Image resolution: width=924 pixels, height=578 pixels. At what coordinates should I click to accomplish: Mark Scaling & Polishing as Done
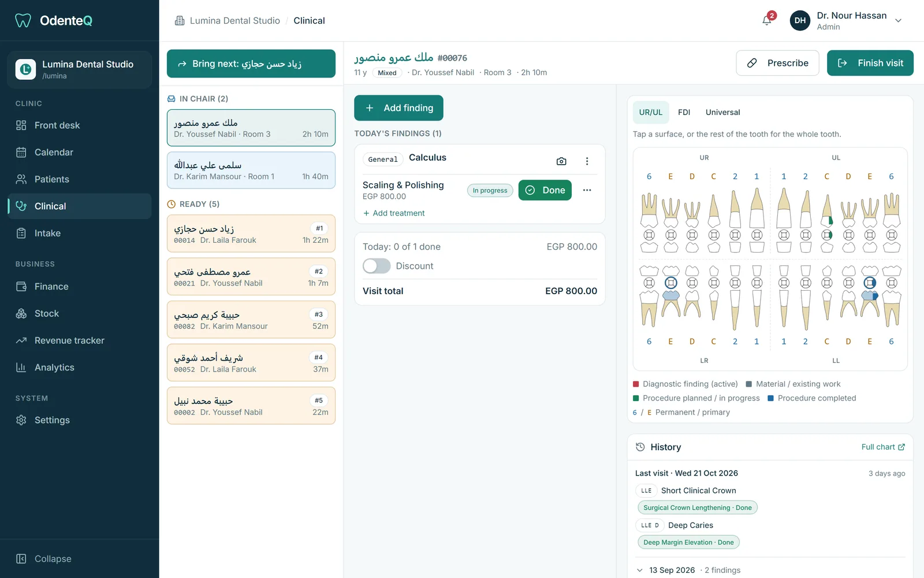click(545, 190)
